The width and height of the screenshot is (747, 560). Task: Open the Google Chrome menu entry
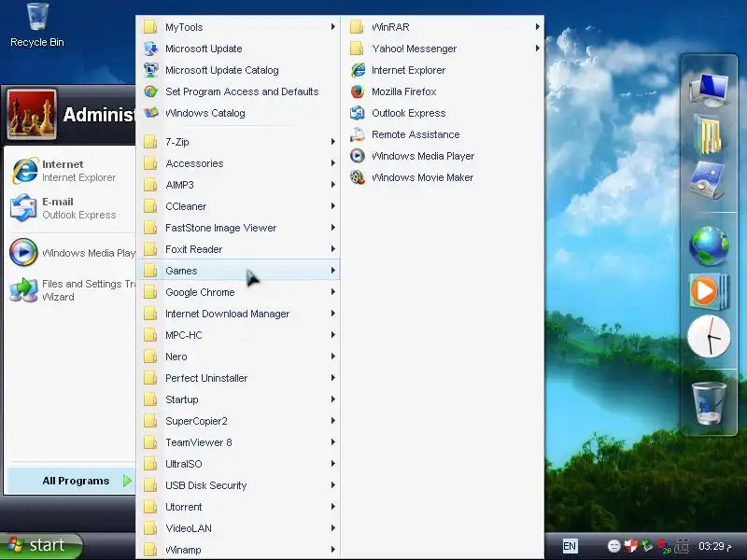tap(238, 292)
